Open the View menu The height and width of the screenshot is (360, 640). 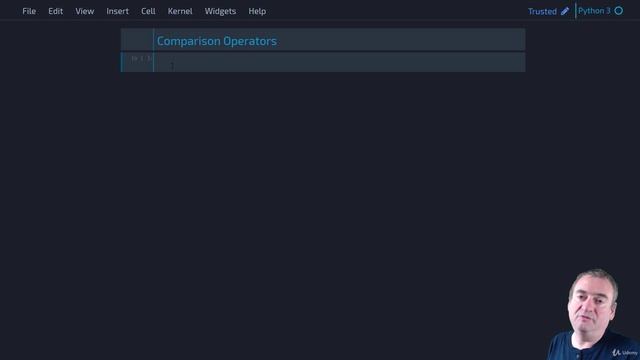point(84,11)
